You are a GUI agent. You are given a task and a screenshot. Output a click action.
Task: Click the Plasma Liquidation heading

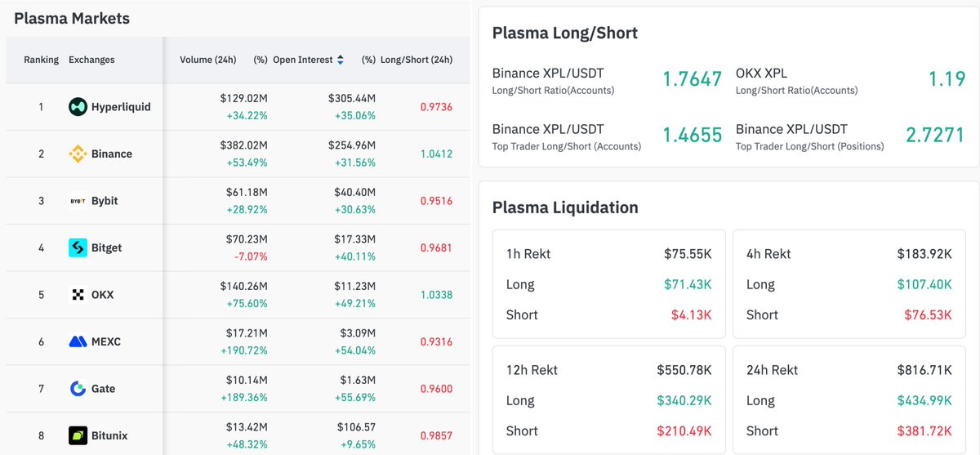coord(565,207)
